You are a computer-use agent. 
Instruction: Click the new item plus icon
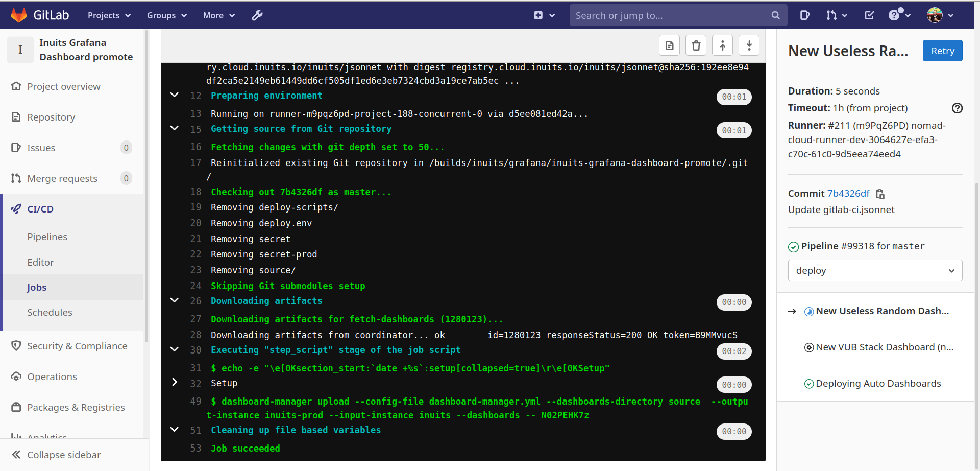pyautogui.click(x=538, y=15)
